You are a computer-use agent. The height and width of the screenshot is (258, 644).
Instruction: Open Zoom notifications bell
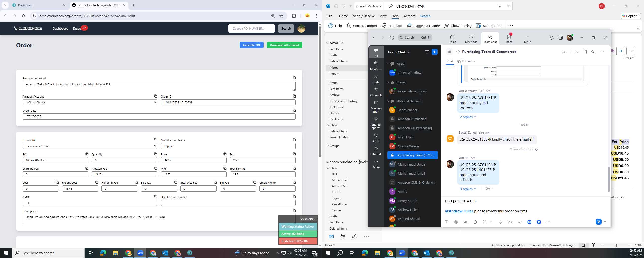[551, 38]
